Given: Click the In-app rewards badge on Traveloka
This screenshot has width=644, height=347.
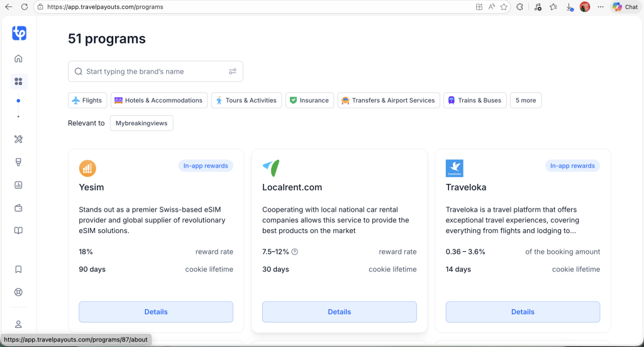Looking at the screenshot, I should [x=572, y=166].
